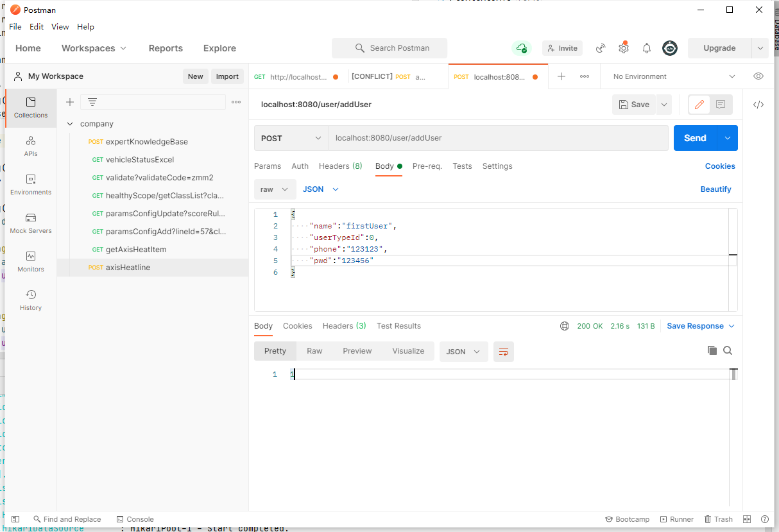The image size is (779, 532).
Task: Click the Cookies link
Action: (720, 166)
